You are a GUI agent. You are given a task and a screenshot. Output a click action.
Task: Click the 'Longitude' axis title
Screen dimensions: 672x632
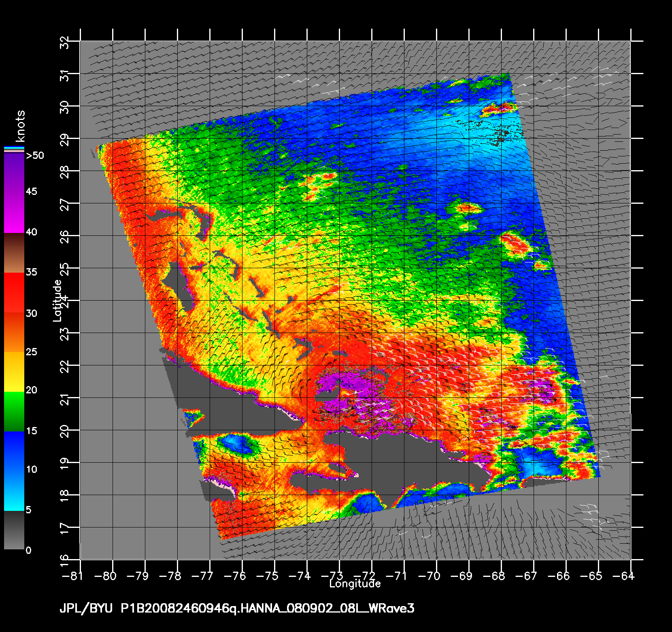click(355, 584)
